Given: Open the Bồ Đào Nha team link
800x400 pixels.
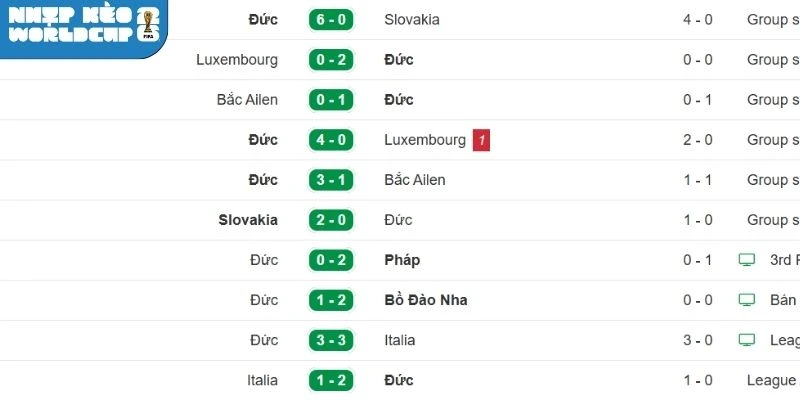Looking at the screenshot, I should click(x=426, y=300).
